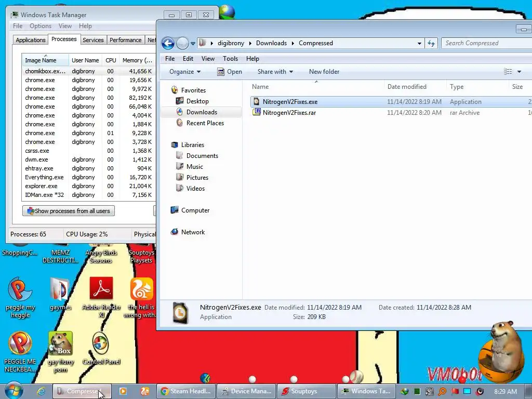Click the refresh button beside address bar
This screenshot has width=532, height=399.
431,43
